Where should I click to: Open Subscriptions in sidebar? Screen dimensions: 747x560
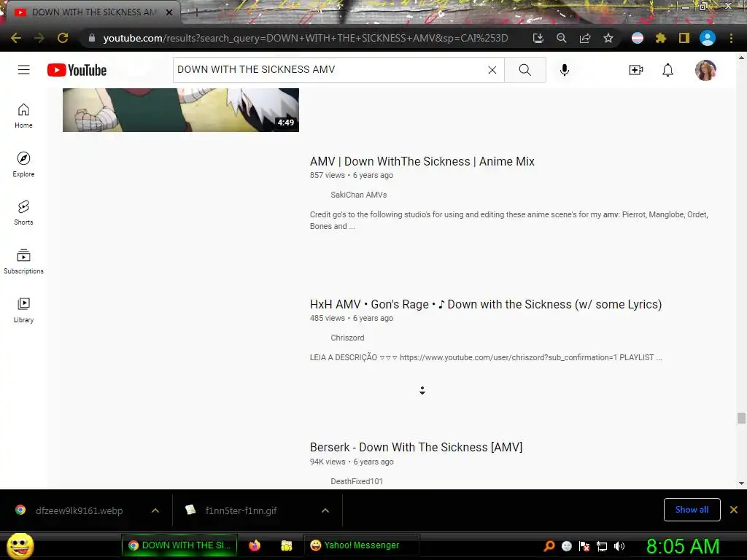[x=23, y=262]
